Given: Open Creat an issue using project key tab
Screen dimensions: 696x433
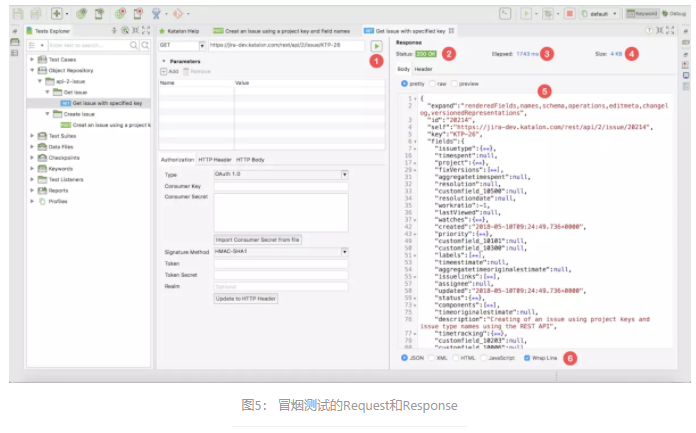Looking at the screenshot, I should pyautogui.click(x=281, y=31).
